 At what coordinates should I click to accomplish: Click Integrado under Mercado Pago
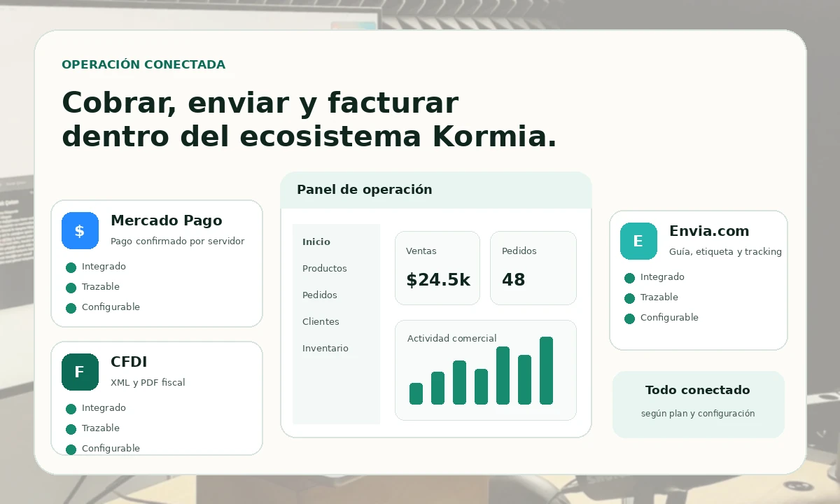tap(104, 267)
